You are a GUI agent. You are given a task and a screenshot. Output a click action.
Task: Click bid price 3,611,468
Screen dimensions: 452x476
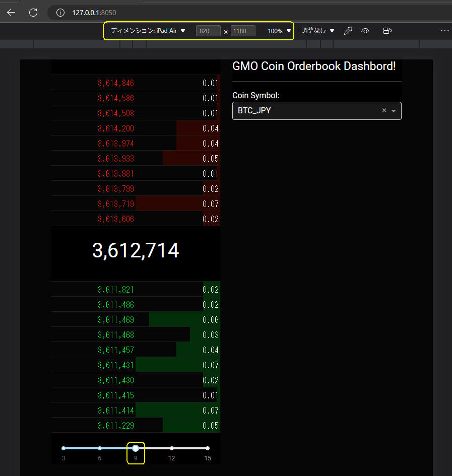pos(116,335)
